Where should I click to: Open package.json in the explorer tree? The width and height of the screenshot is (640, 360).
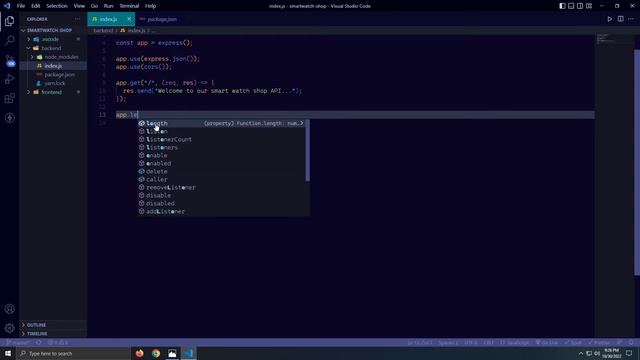click(53, 75)
